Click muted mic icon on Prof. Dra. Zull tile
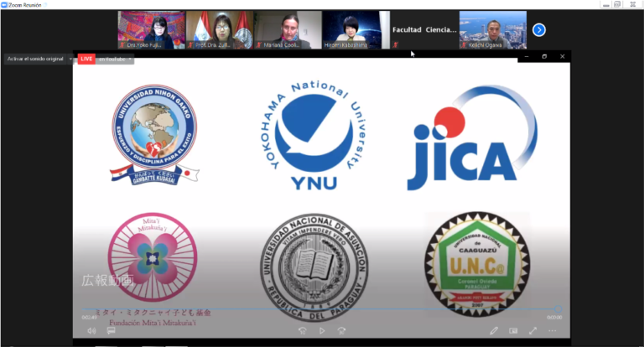644x347 pixels. pyautogui.click(x=190, y=44)
